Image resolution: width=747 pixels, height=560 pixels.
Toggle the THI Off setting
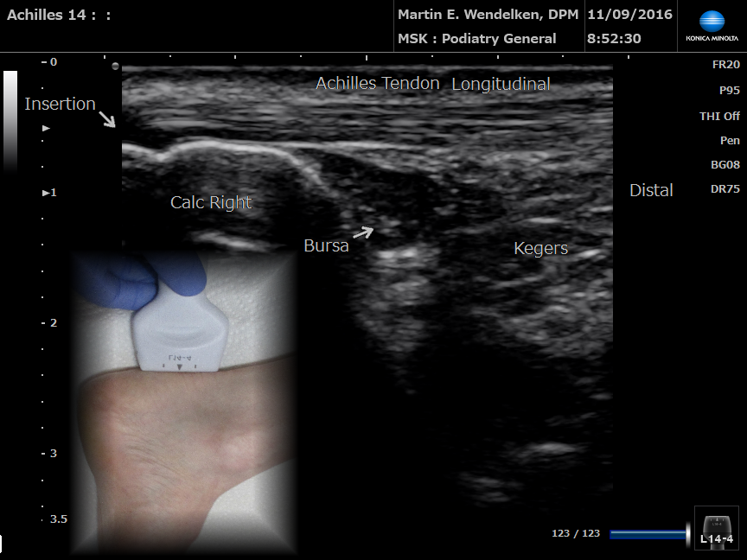pos(719,116)
